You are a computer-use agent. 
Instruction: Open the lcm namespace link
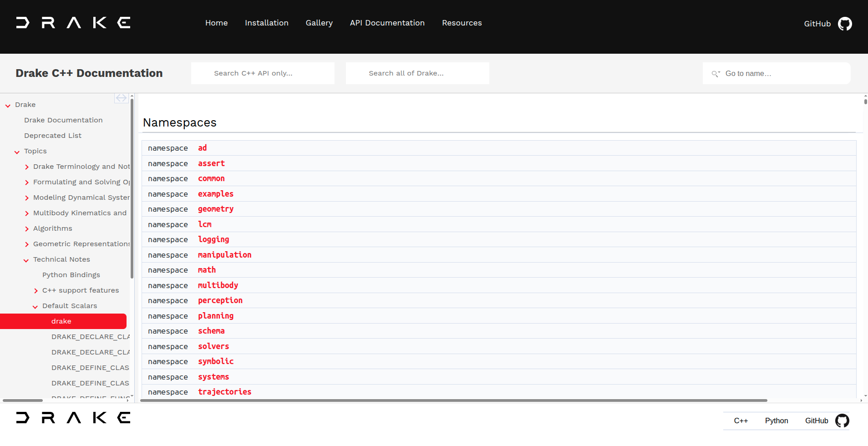(x=205, y=224)
